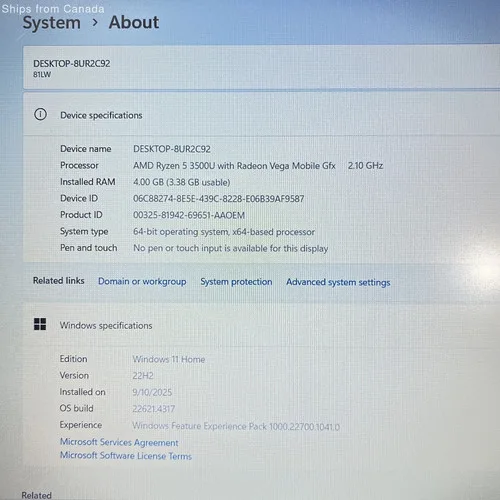
Task: Click the Pen and touch label
Action: [x=89, y=248]
